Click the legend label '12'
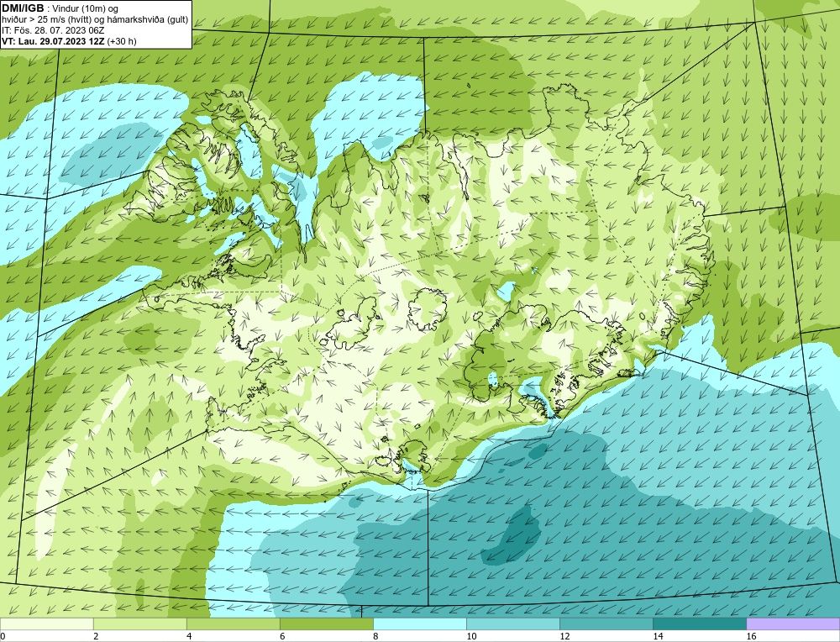This screenshot has height=642, width=840. pyautogui.click(x=564, y=636)
